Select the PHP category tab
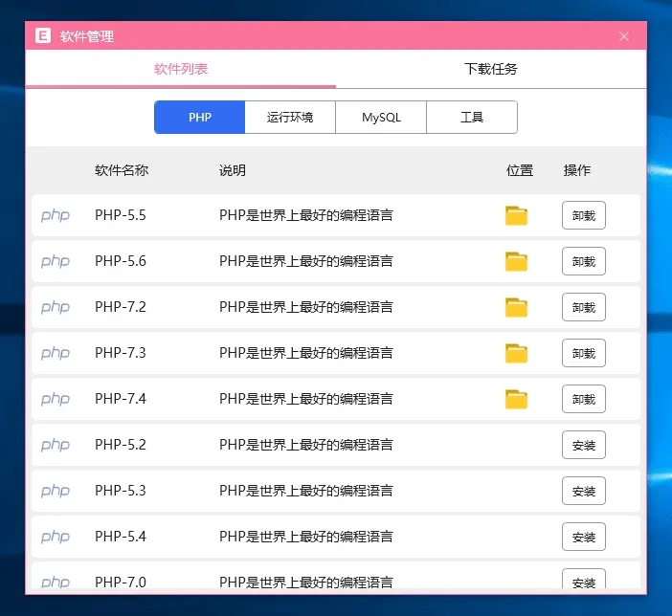672x616 pixels. click(x=200, y=118)
